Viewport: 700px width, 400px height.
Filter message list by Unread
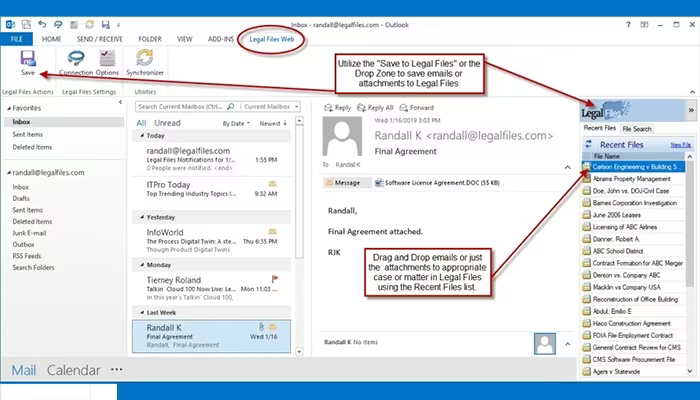(x=167, y=123)
